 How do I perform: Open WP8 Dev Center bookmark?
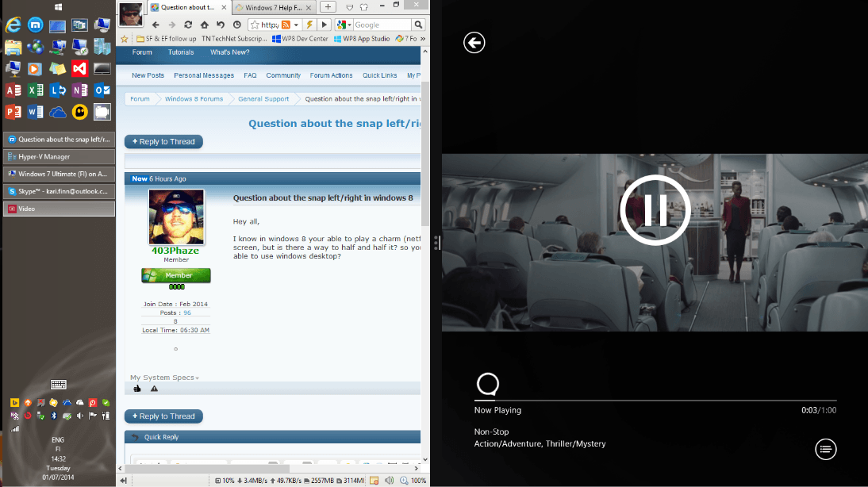click(300, 39)
